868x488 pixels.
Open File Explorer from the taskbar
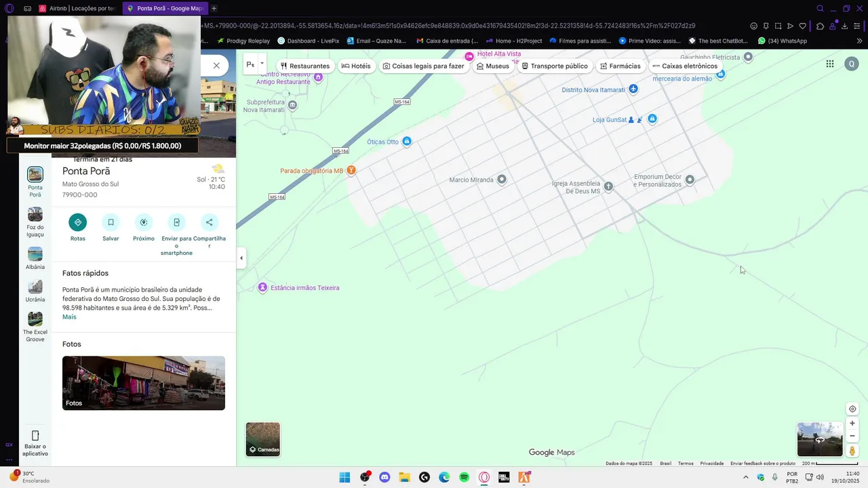point(404,477)
